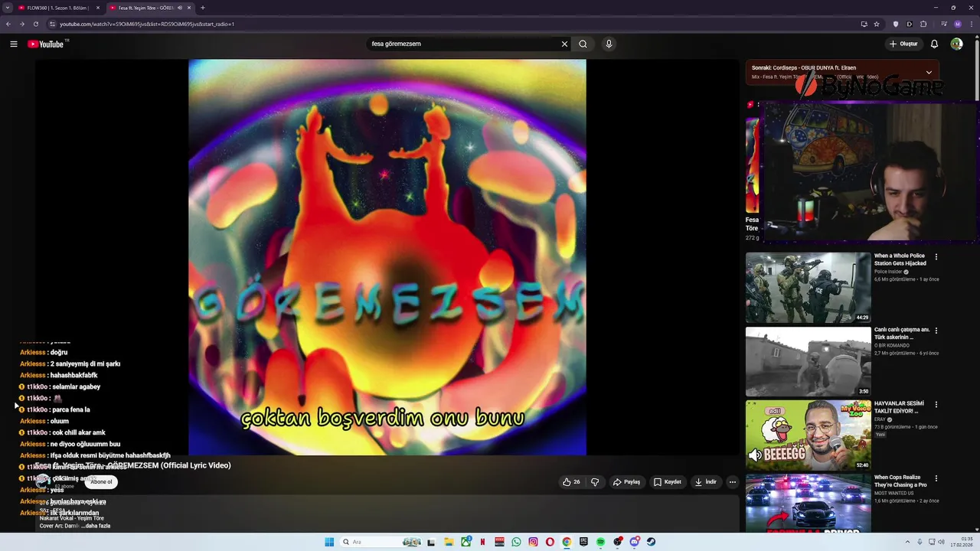The image size is (980, 551).
Task: Open the YouTube account avatar menu
Action: point(956,44)
